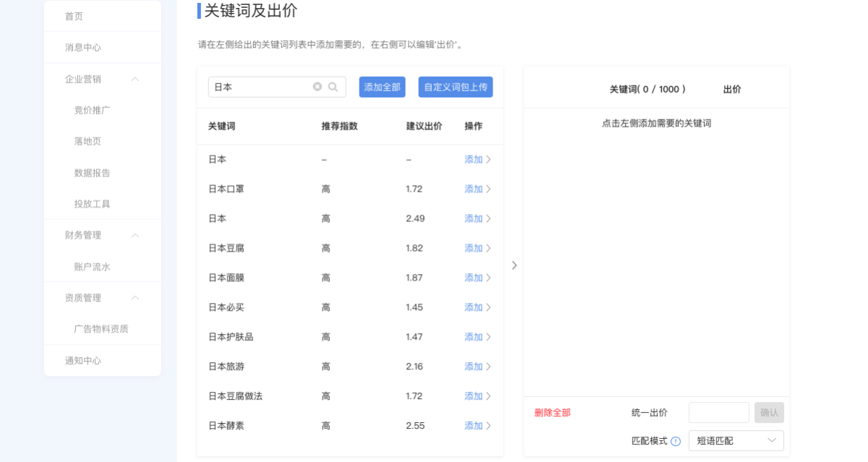The height and width of the screenshot is (462, 868).
Task: Click the 添加全部 button
Action: pos(383,87)
